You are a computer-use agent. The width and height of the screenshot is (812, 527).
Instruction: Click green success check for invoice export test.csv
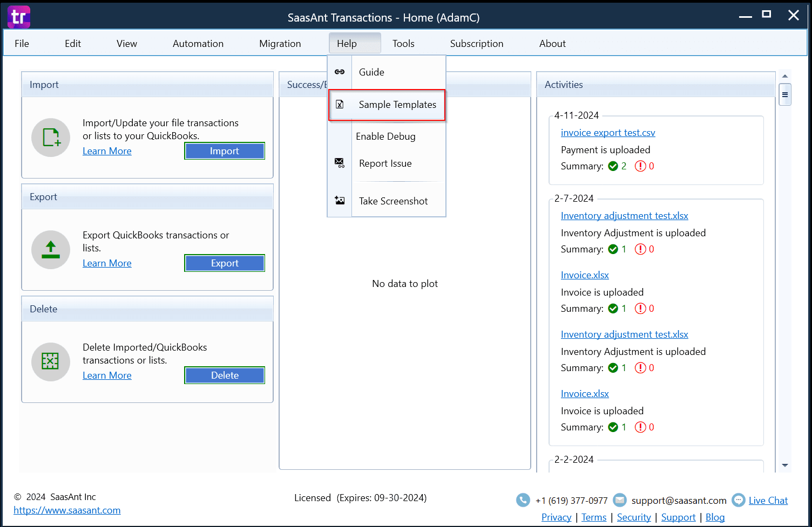pyautogui.click(x=613, y=166)
